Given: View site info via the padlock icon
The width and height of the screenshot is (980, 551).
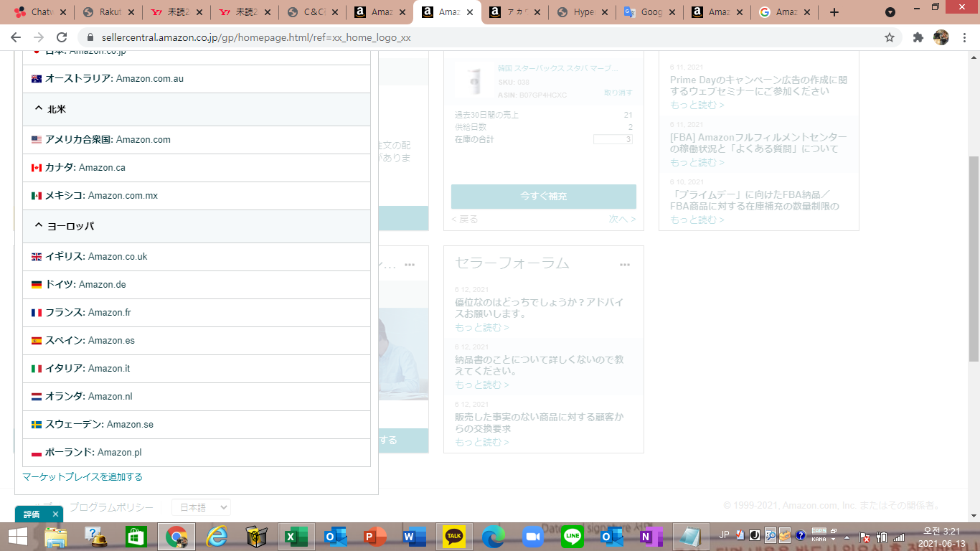Looking at the screenshot, I should [90, 37].
